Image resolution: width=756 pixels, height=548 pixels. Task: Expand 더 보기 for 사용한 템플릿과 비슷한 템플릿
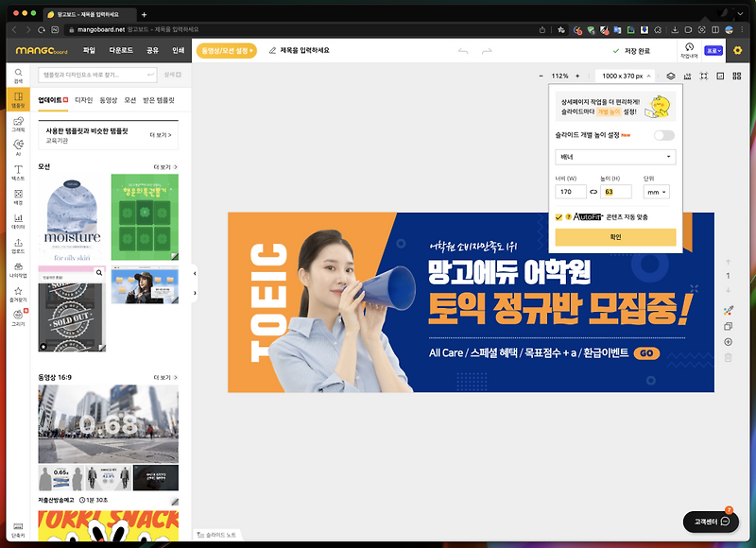pyautogui.click(x=161, y=135)
